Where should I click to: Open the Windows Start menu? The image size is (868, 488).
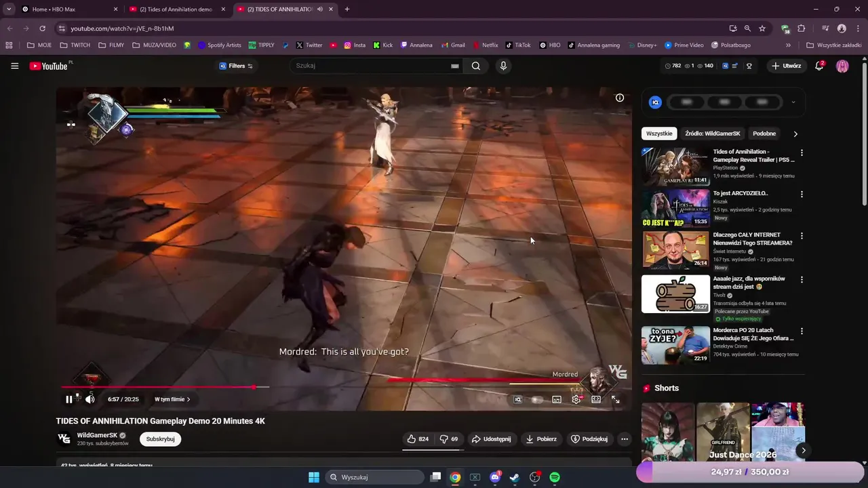pos(314,477)
